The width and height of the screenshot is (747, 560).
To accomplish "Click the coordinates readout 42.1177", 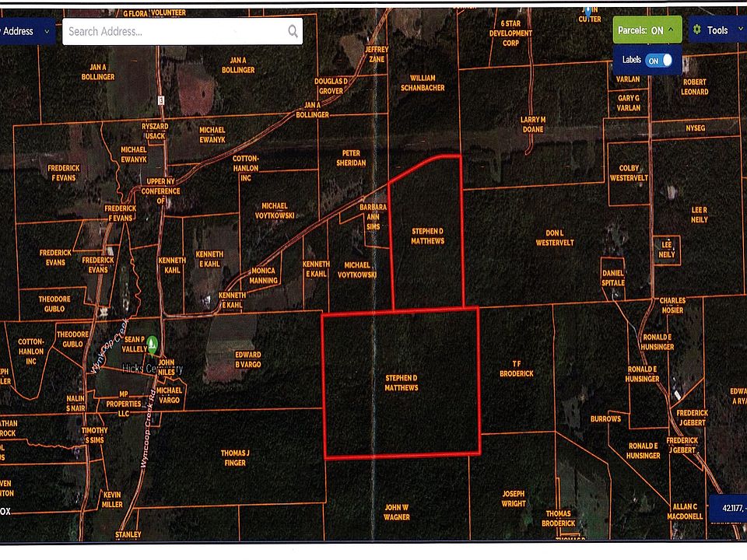I will (x=728, y=508).
